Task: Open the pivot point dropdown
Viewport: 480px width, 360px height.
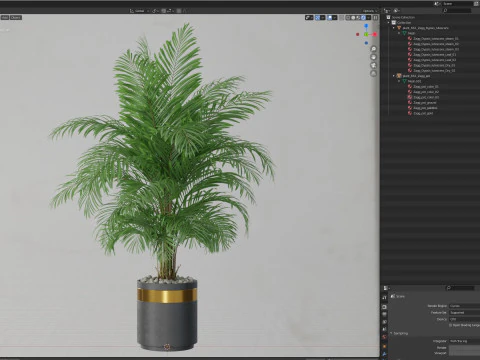Action: click(x=155, y=11)
